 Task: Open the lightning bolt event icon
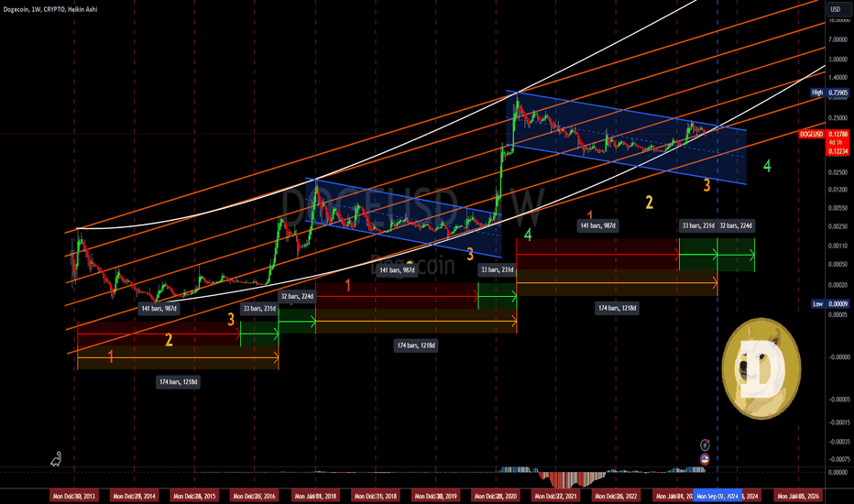(705, 445)
